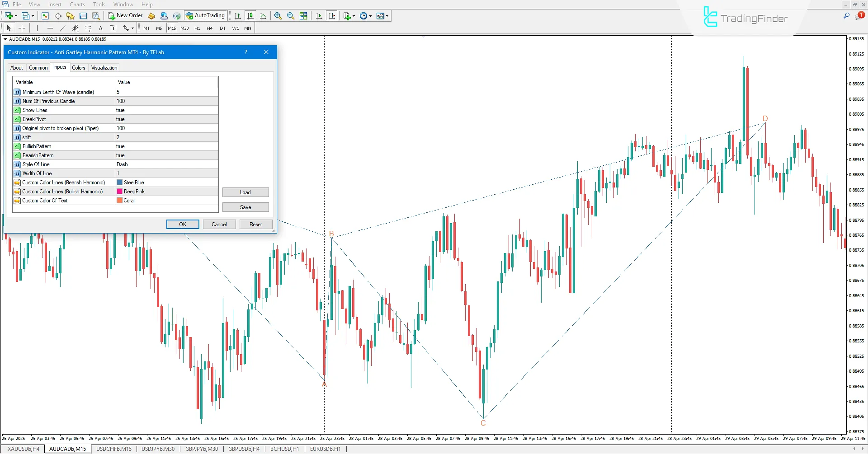The width and height of the screenshot is (868, 454).
Task: Select the Fibonacci retracement drawing tool
Action: [x=88, y=28]
